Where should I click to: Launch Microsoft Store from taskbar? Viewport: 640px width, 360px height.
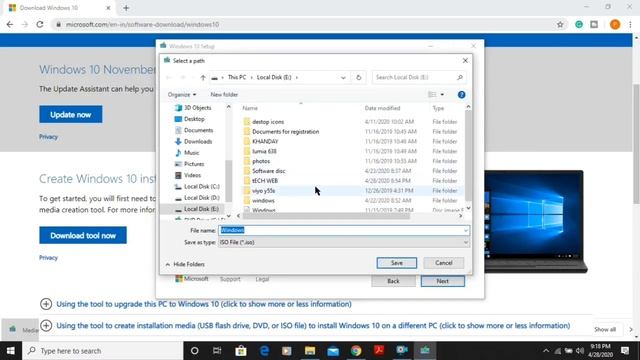click(x=241, y=351)
